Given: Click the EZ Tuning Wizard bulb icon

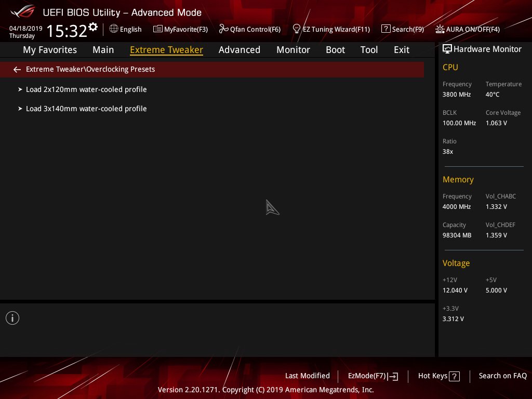Looking at the screenshot, I should point(297,29).
